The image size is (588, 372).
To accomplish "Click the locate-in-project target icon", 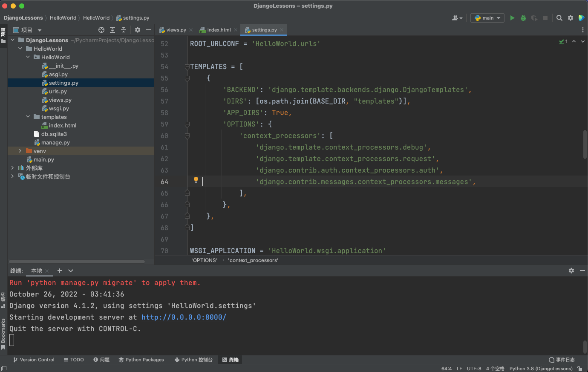I will (x=101, y=30).
